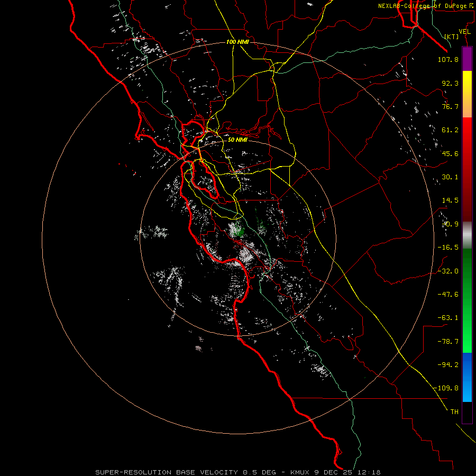Image resolution: width=476 pixels, height=476 pixels.
Task: Click the 61.2 velocity scale value
Action: pyautogui.click(x=450, y=130)
